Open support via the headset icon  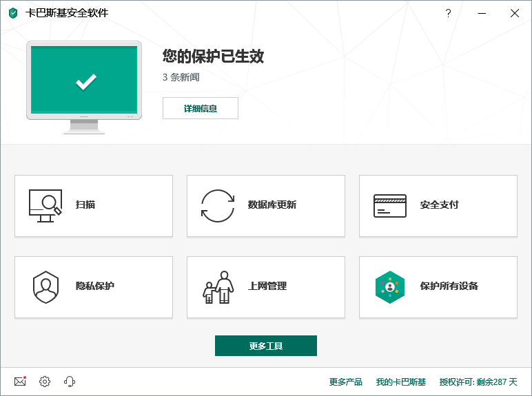(70, 382)
